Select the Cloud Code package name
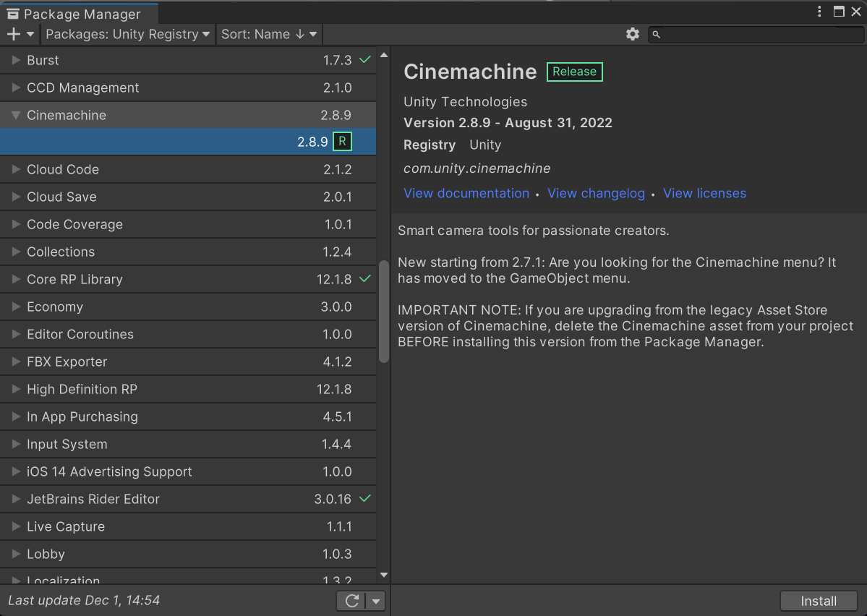The image size is (867, 616). (63, 169)
